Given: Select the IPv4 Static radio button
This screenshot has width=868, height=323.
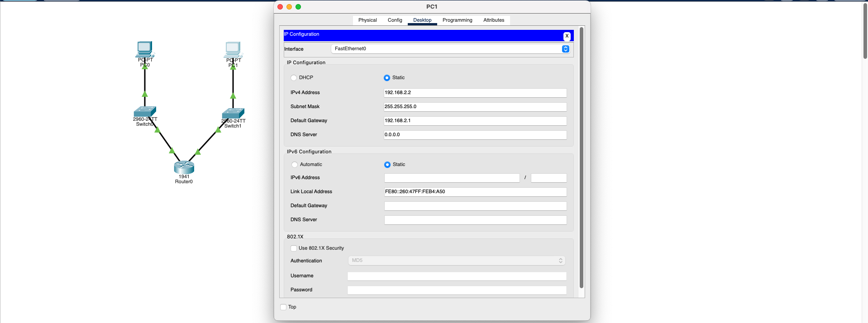Looking at the screenshot, I should 387,78.
